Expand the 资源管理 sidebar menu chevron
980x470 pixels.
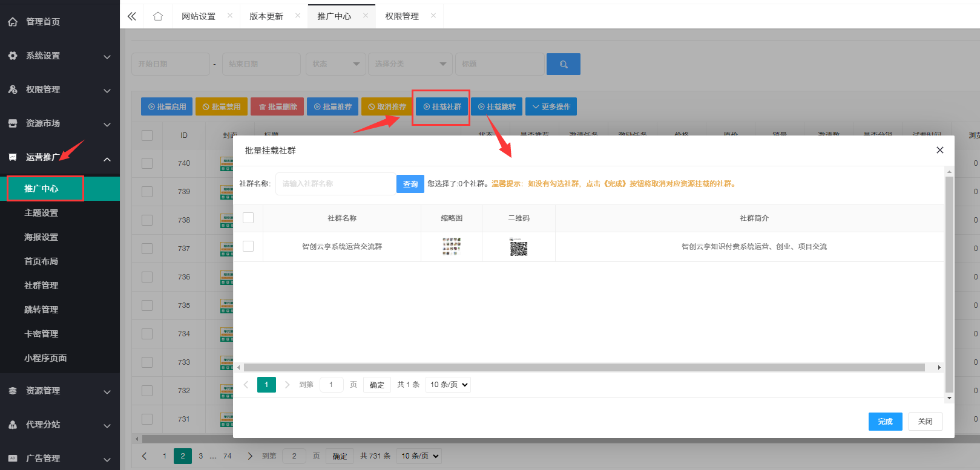tap(107, 391)
